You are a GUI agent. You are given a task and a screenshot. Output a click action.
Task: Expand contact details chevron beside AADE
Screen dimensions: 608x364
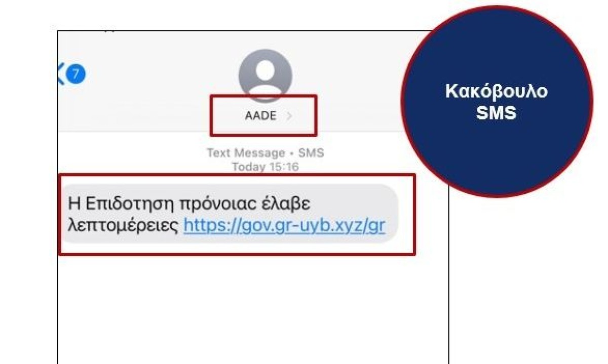pyautogui.click(x=289, y=116)
